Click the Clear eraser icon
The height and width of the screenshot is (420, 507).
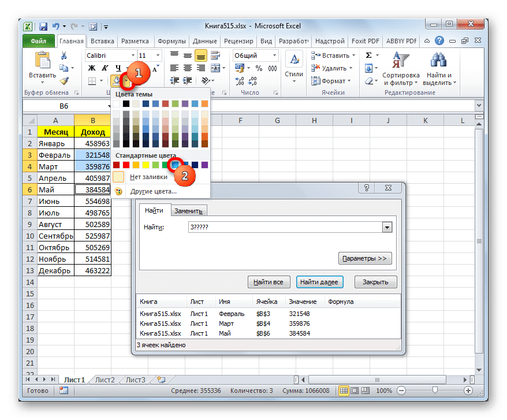click(369, 81)
